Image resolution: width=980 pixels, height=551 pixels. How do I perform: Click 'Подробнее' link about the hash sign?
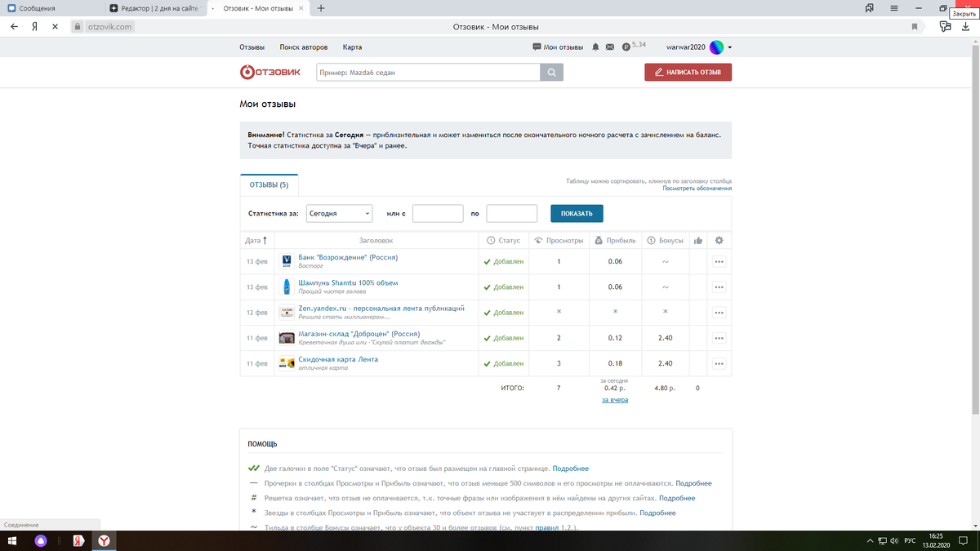tap(677, 498)
